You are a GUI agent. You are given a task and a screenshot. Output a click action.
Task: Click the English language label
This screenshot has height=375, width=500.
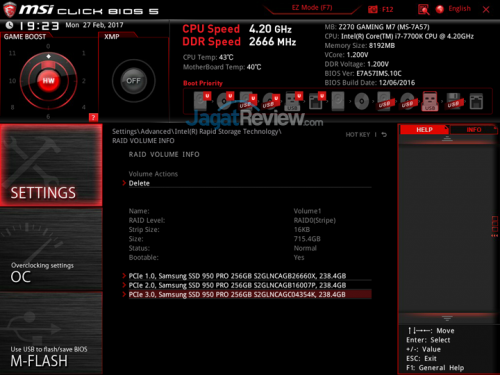click(x=459, y=9)
